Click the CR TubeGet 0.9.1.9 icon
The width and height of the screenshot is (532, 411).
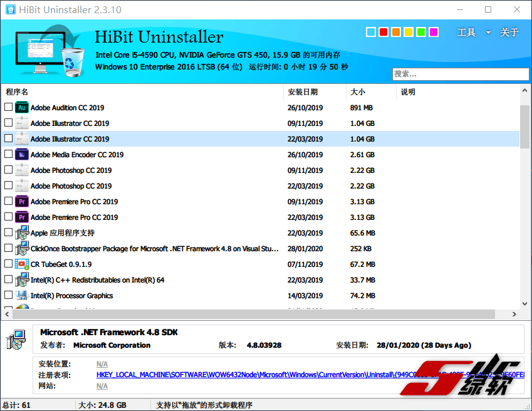click(22, 264)
